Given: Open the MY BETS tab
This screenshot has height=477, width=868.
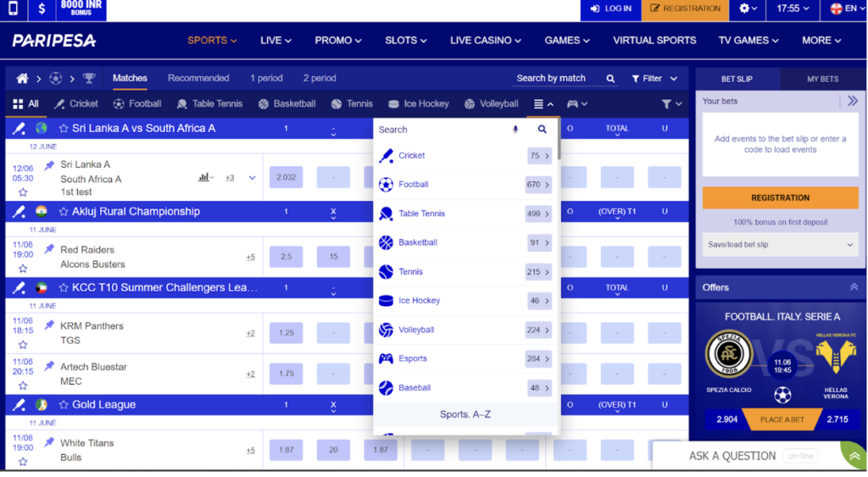Looking at the screenshot, I should (822, 79).
